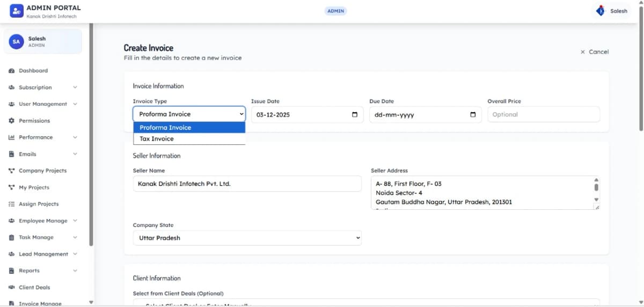Click the Client Deals handshake icon

pyautogui.click(x=11, y=287)
